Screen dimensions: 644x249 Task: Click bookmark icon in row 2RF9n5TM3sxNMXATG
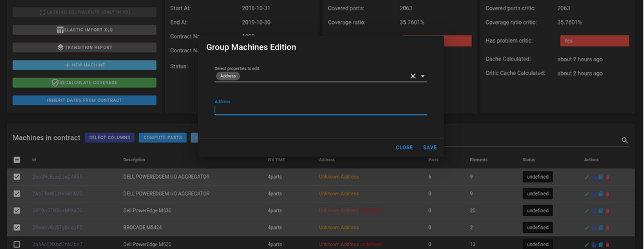point(600,211)
